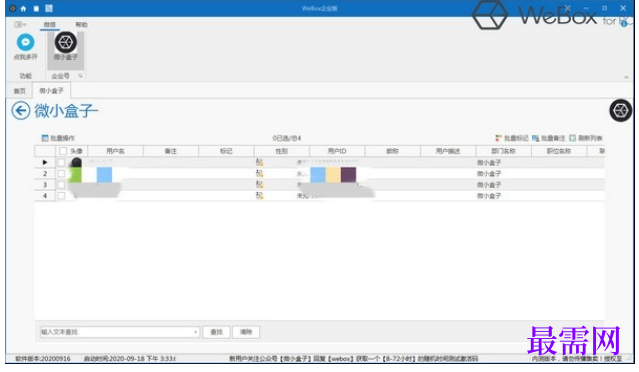The width and height of the screenshot is (639, 372).
Task: Click gender icon in row 3
Action: tap(259, 184)
